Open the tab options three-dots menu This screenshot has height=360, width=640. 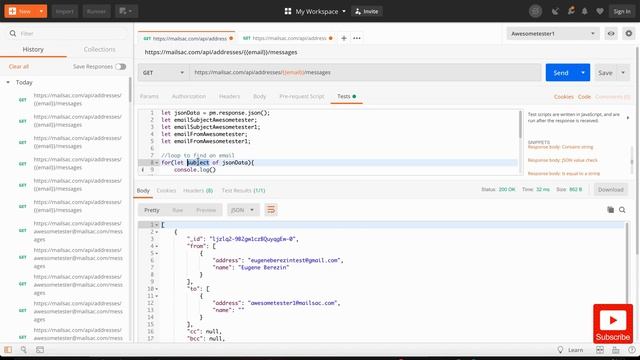click(357, 38)
